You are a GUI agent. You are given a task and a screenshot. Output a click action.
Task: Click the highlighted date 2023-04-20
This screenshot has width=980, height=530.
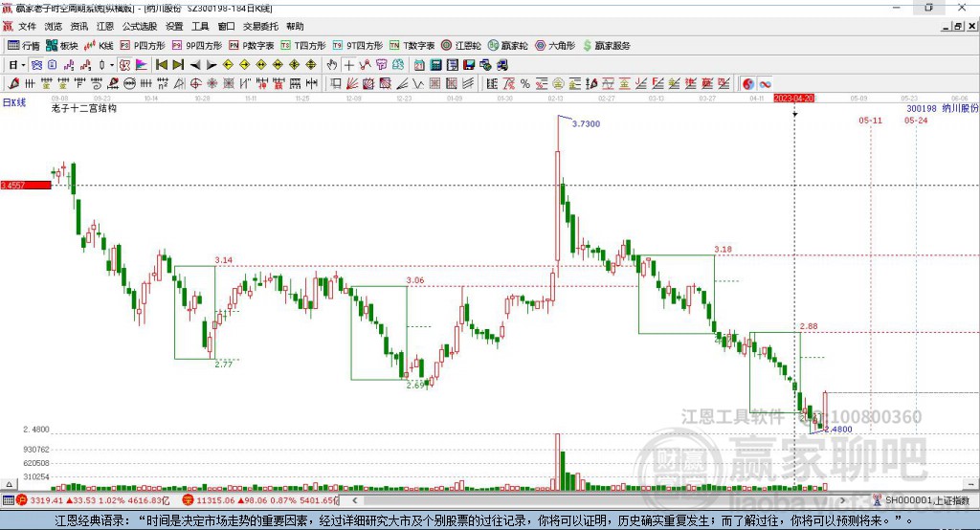793,99
